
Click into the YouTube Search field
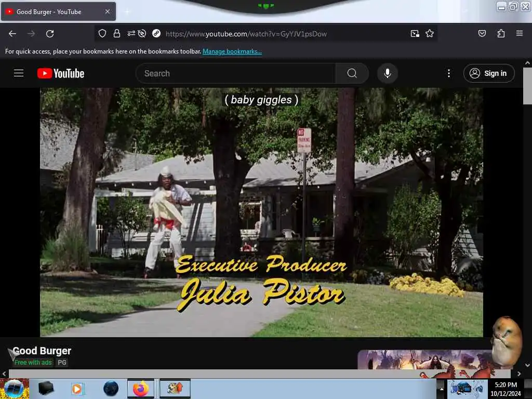tap(235, 73)
